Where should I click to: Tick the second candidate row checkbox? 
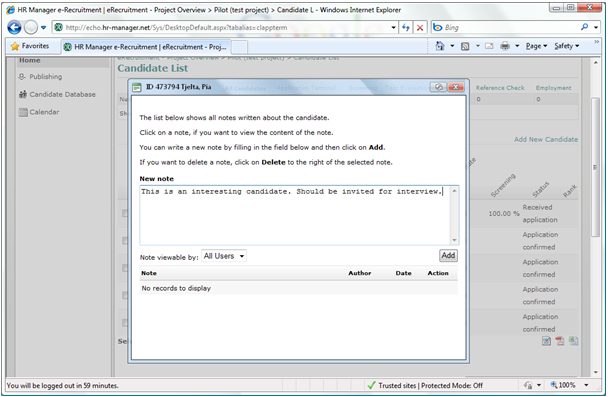pyautogui.click(x=125, y=241)
